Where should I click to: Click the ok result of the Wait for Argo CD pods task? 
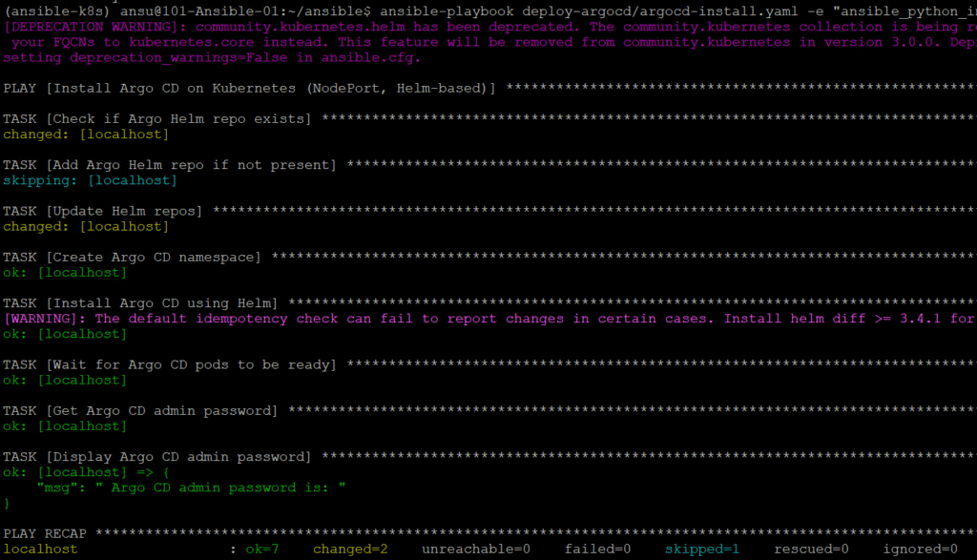(x=65, y=381)
